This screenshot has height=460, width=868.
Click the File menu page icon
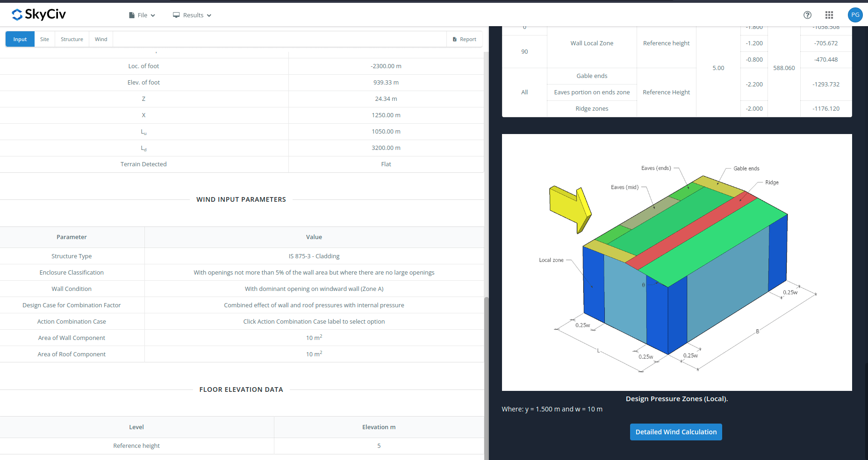pos(132,15)
